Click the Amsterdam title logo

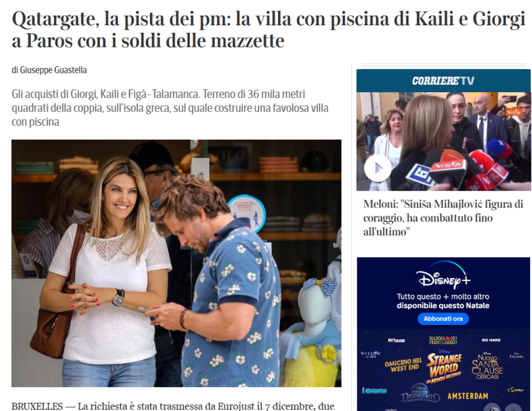click(x=468, y=396)
